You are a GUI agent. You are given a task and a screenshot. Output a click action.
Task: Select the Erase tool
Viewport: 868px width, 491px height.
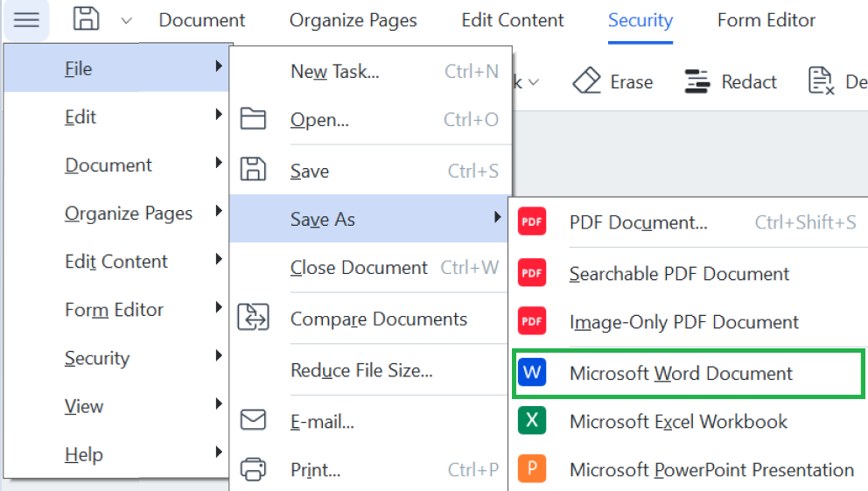click(x=612, y=81)
